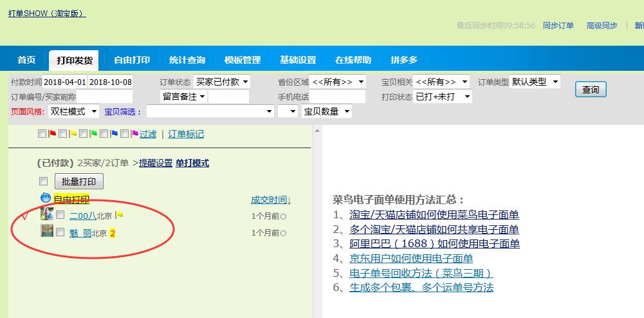Screen dimensions: 644x318
Task: Click the 同步订单 link
Action: [x=558, y=26]
